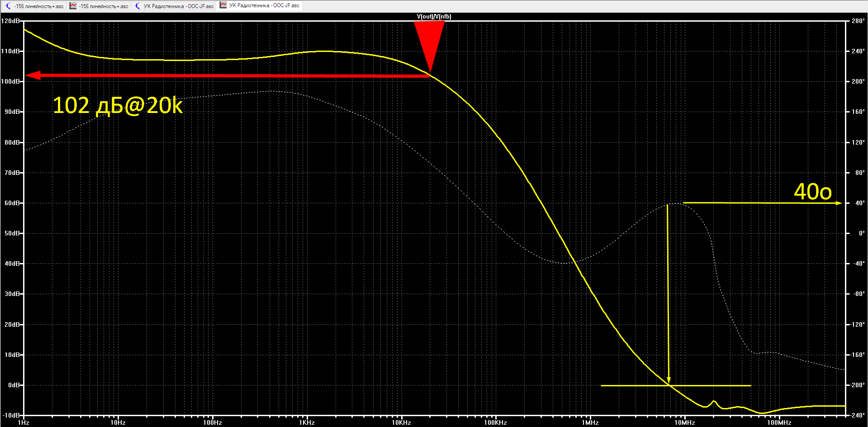Screen dimensions: 868x427
Task: Click the 0° label on the phase axis
Action: pyautogui.click(x=862, y=233)
